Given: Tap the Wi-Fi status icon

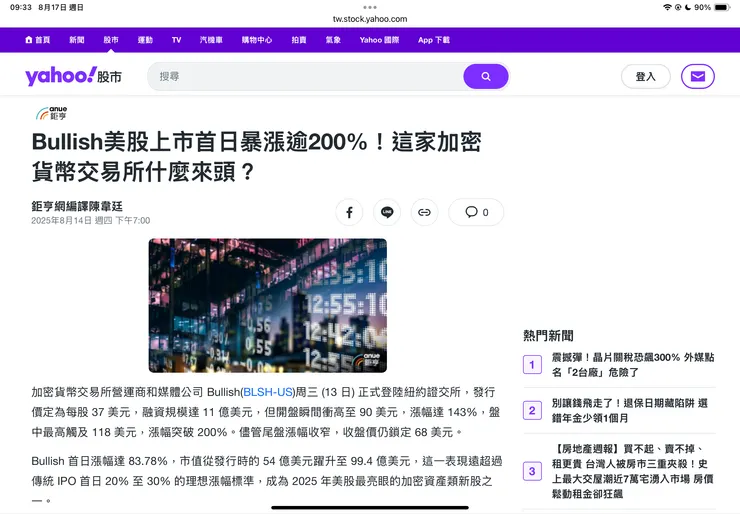Looking at the screenshot, I should point(667,7).
